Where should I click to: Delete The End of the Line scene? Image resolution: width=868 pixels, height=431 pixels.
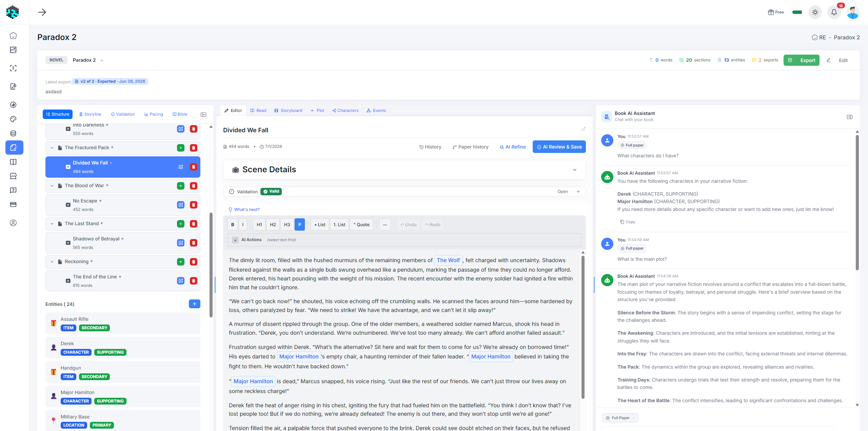pos(194,281)
